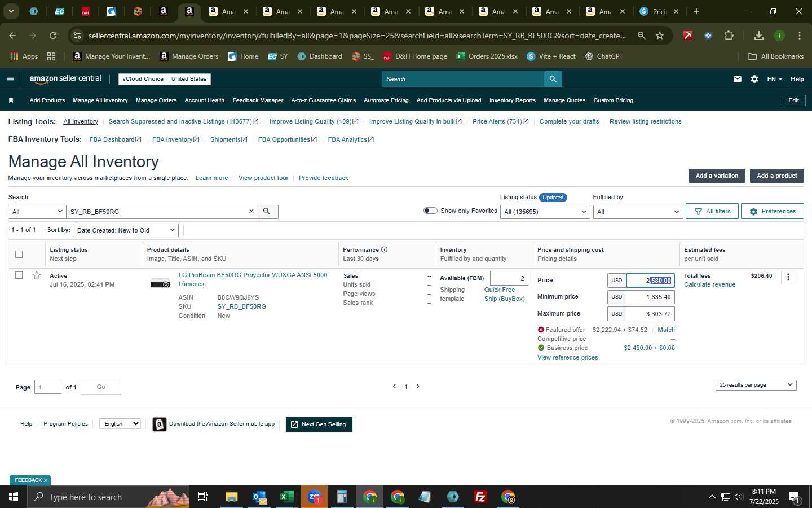
Task: Open the EN language selector in header
Action: pyautogui.click(x=774, y=79)
